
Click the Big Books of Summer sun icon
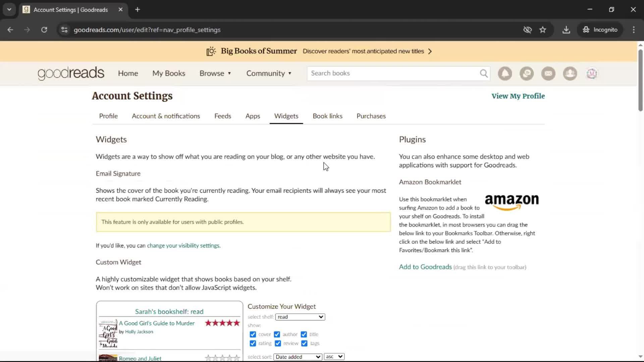[x=211, y=51]
